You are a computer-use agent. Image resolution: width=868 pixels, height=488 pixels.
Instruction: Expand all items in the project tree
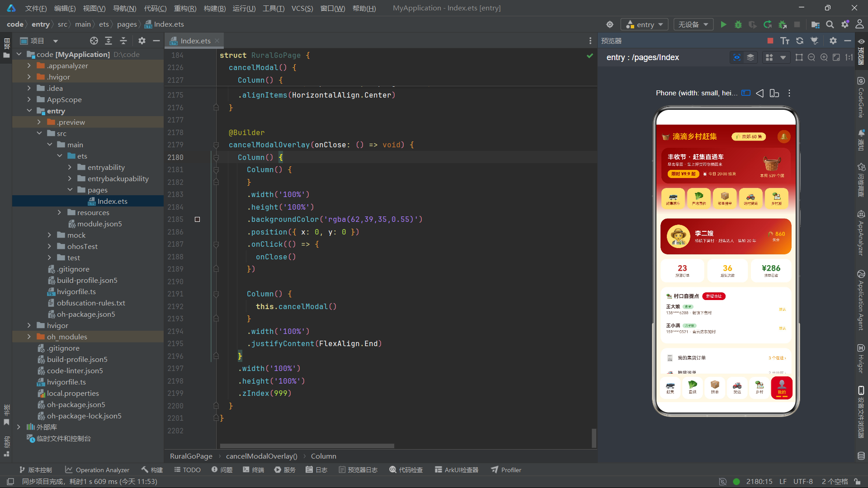tap(108, 41)
